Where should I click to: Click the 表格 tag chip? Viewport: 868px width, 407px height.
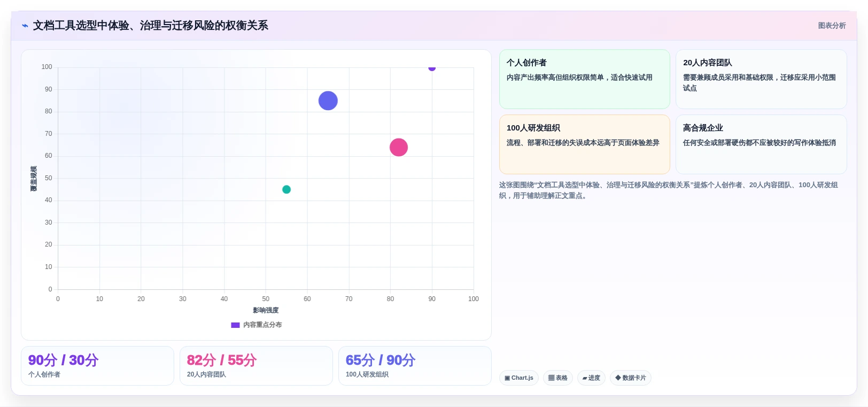point(558,378)
